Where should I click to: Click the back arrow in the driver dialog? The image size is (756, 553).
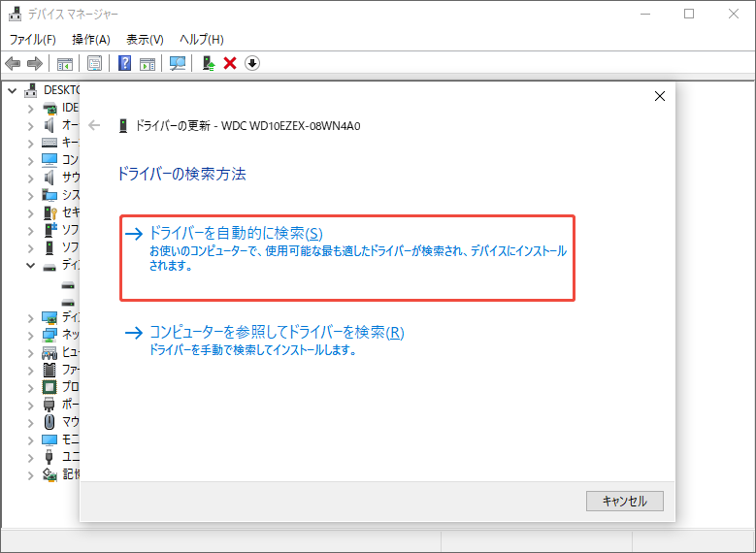(x=94, y=126)
